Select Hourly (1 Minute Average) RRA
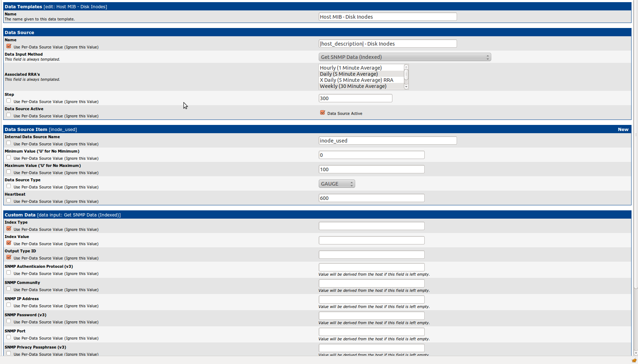 point(361,68)
